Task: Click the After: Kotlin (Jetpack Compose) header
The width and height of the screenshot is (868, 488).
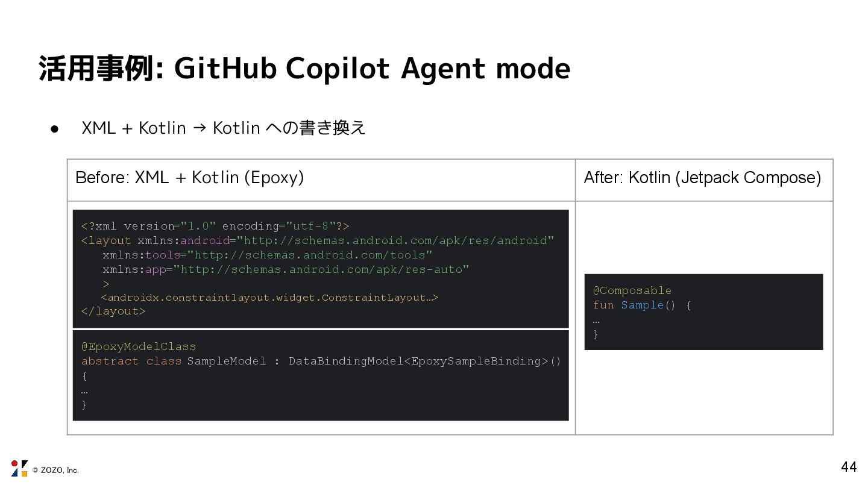Action: point(702,178)
